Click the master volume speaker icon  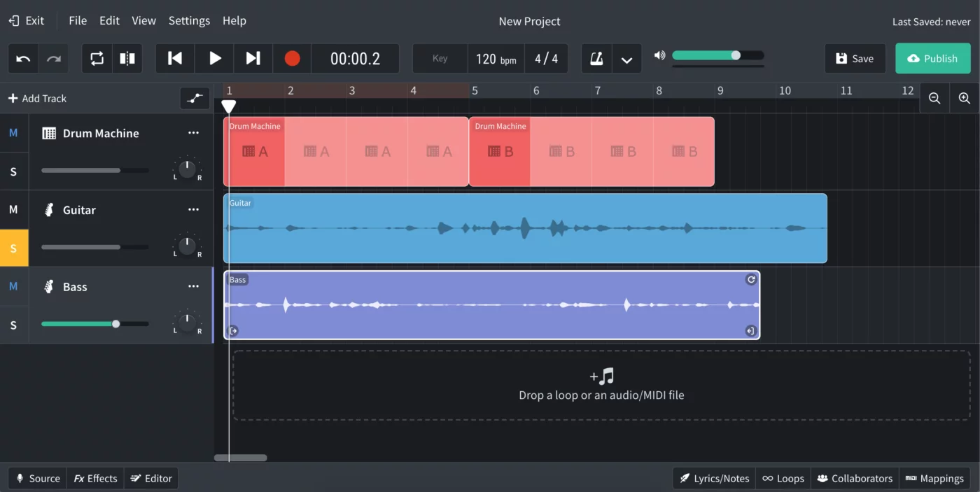coord(659,55)
